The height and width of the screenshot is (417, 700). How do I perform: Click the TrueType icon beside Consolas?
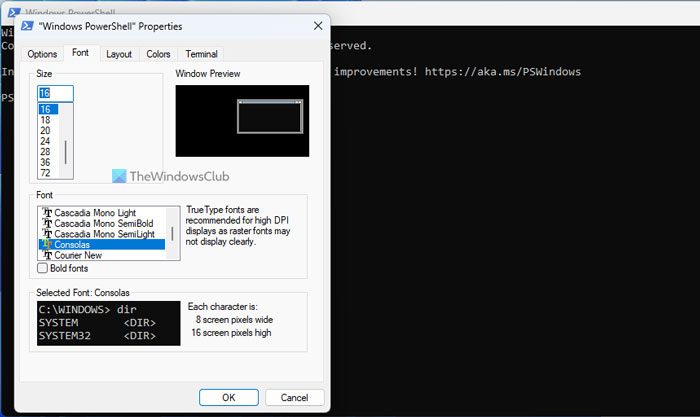point(47,245)
